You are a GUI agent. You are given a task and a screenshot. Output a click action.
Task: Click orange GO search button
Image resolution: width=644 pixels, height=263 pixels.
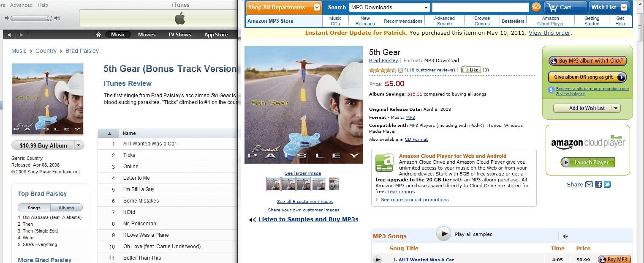(x=536, y=7)
